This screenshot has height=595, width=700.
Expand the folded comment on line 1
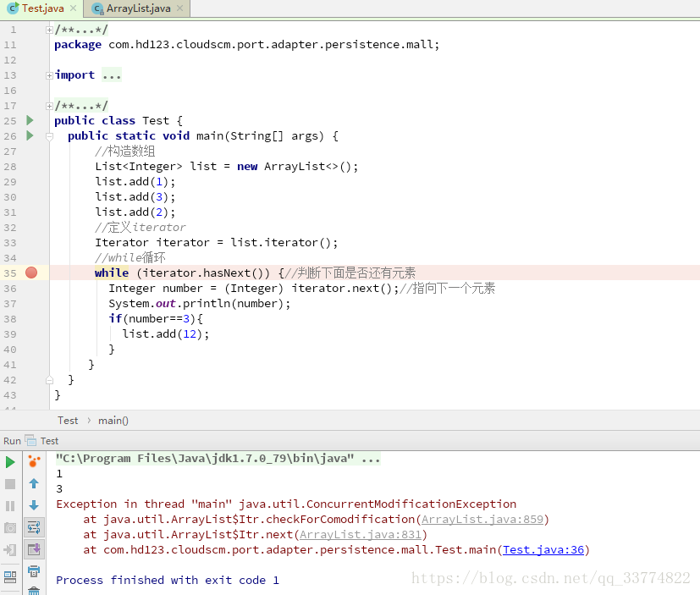click(48, 29)
